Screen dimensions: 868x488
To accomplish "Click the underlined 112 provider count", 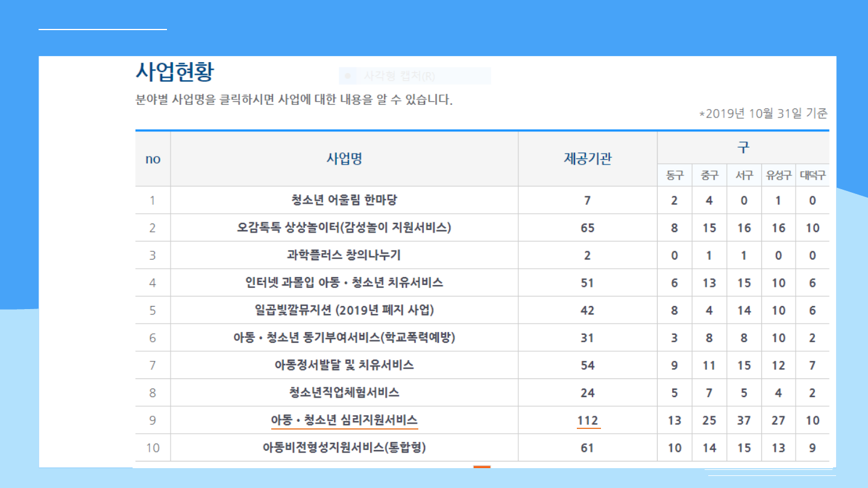I will coord(588,420).
